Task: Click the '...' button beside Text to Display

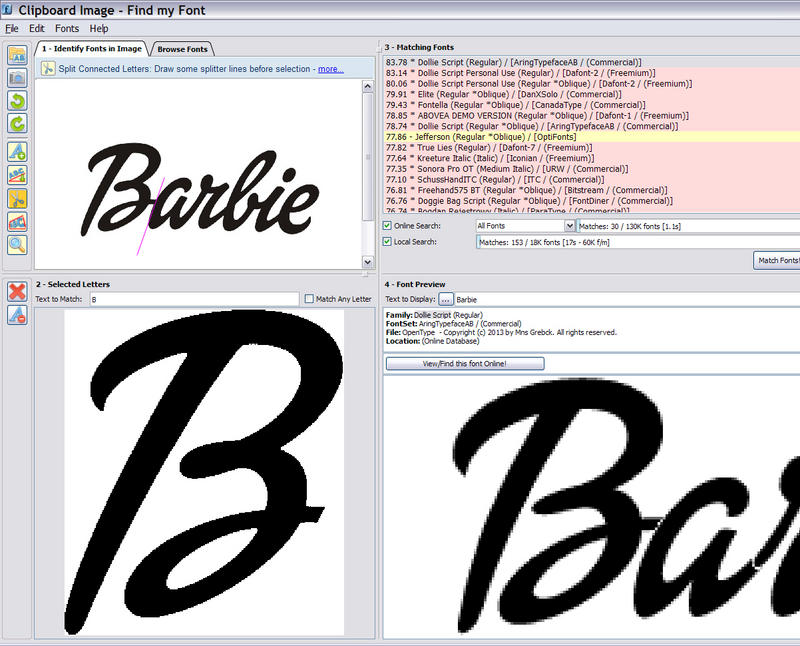Action: 445,299
